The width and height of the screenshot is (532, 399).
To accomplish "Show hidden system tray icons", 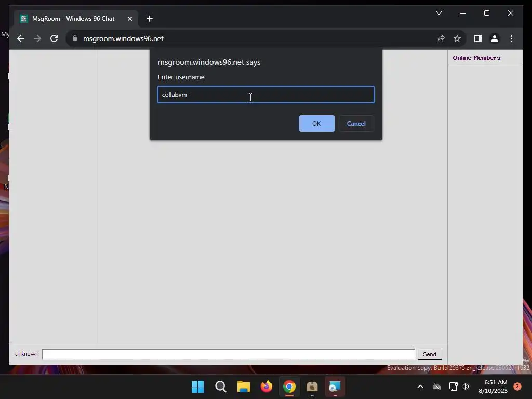I will click(x=420, y=387).
